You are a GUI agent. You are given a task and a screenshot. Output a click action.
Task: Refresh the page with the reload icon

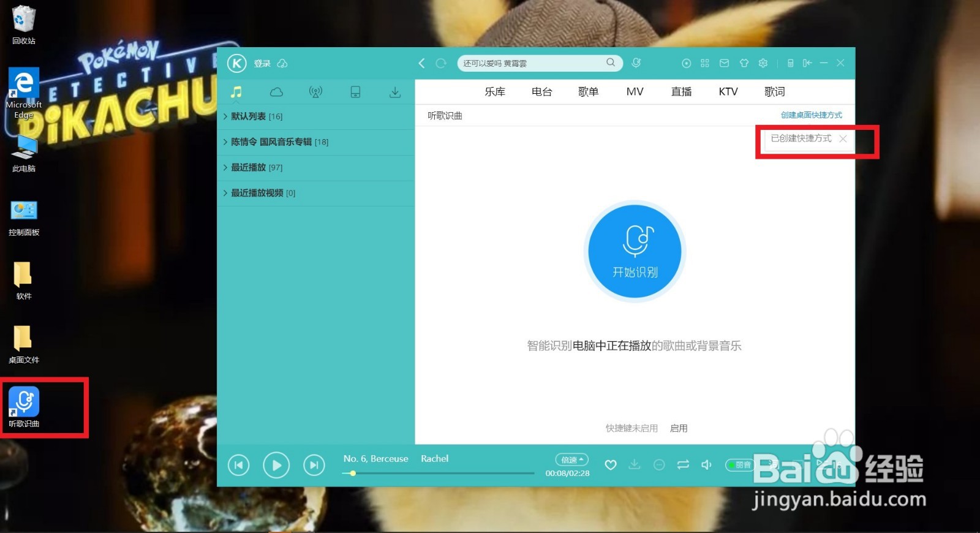tap(440, 63)
